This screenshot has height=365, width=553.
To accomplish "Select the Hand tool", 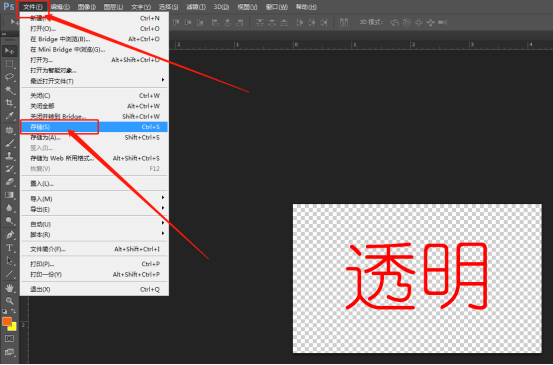I will click(10, 288).
